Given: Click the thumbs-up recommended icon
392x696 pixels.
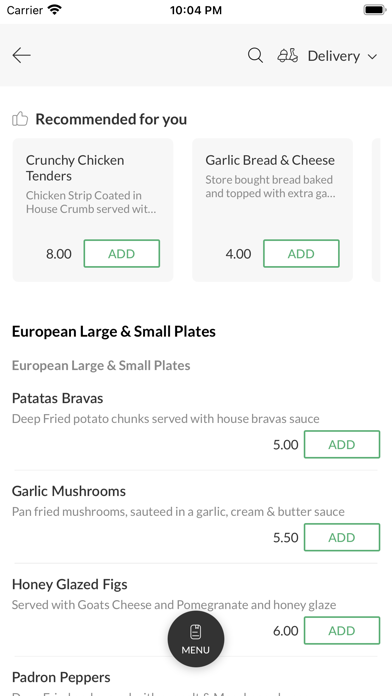Looking at the screenshot, I should point(20,119).
